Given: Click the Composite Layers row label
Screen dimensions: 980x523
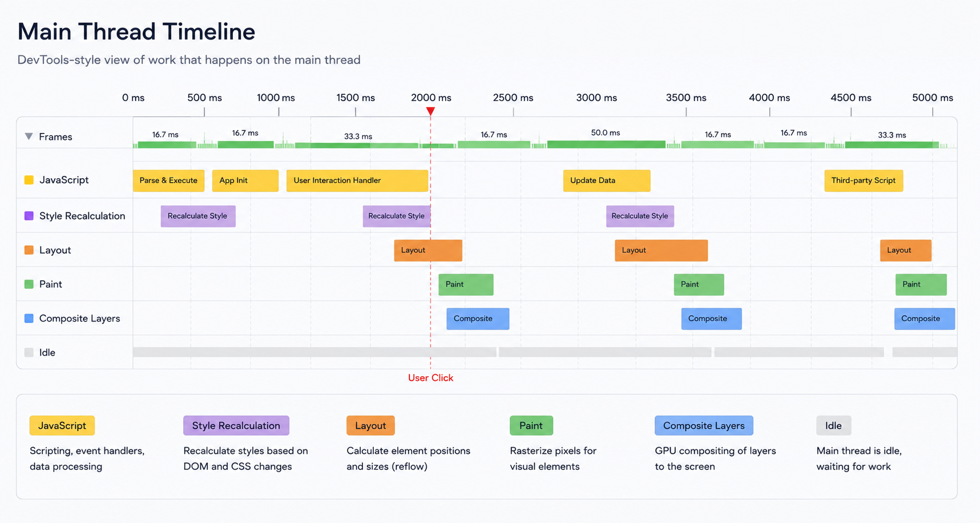Looking at the screenshot, I should pyautogui.click(x=79, y=319).
